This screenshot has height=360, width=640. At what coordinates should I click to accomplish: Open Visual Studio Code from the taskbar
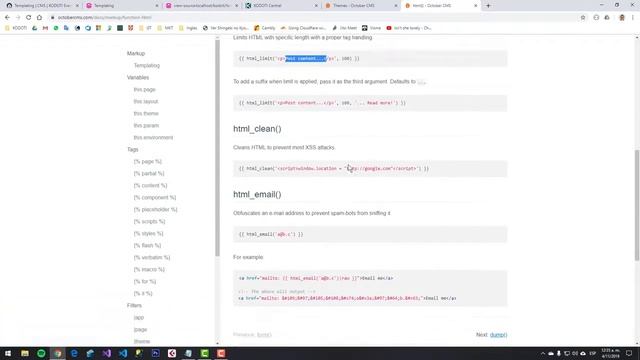tap(123, 353)
